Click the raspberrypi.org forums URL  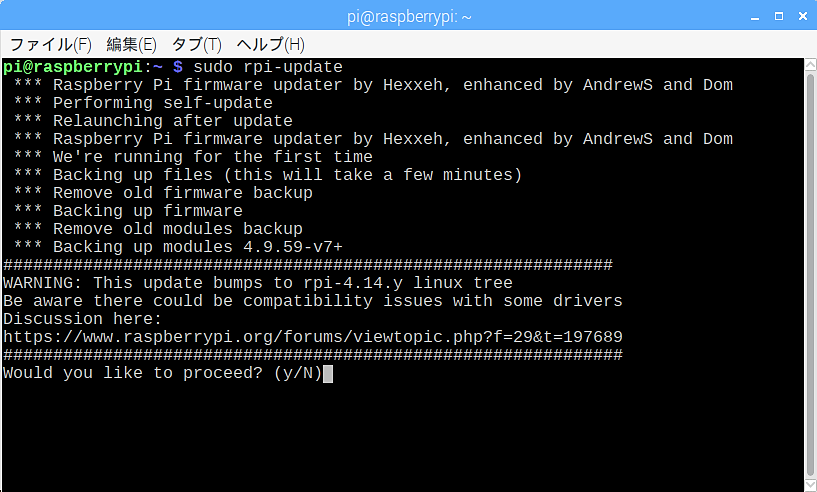(313, 337)
